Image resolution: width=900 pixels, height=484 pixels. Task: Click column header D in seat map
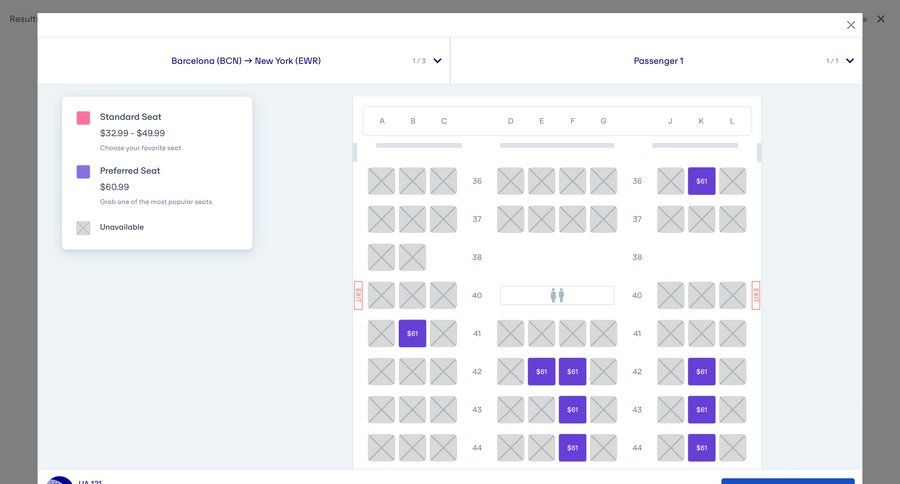pos(510,121)
